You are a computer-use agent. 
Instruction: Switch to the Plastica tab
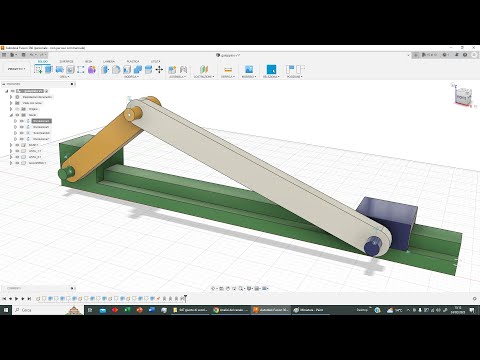133,62
